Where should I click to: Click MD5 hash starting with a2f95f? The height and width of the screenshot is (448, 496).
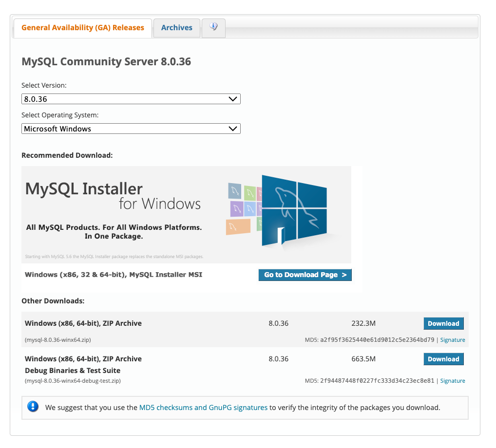pyautogui.click(x=377, y=340)
